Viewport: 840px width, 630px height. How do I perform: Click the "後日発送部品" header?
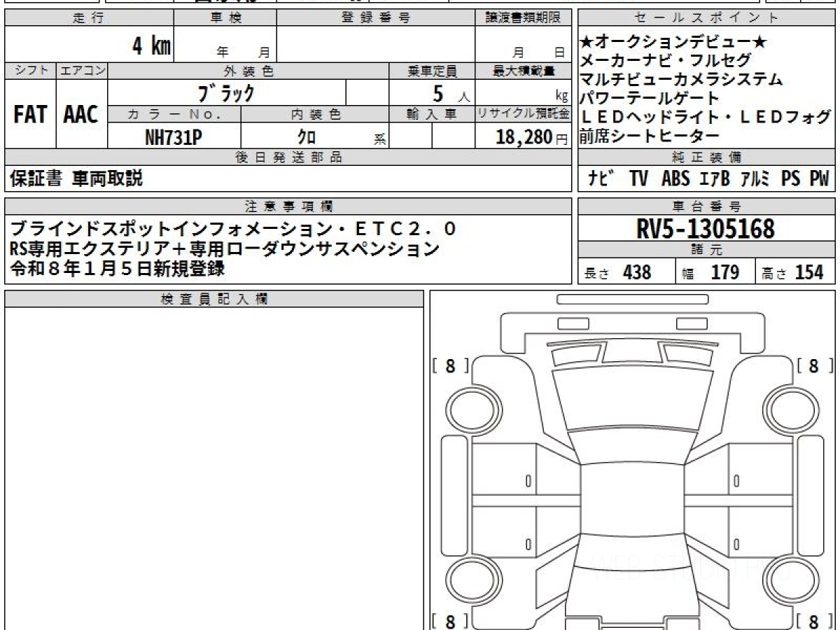pyautogui.click(x=288, y=157)
